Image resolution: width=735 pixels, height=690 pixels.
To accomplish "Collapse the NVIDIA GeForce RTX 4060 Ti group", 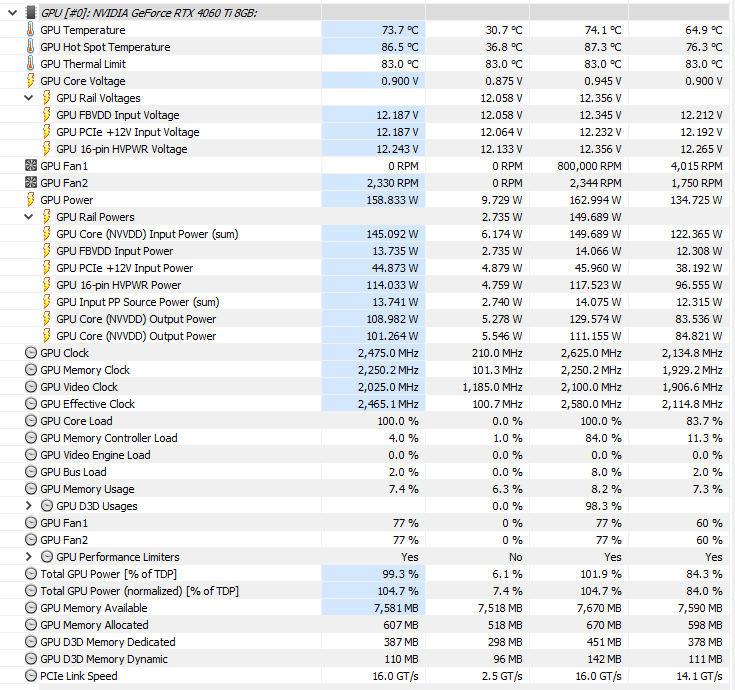I will 13,13.
